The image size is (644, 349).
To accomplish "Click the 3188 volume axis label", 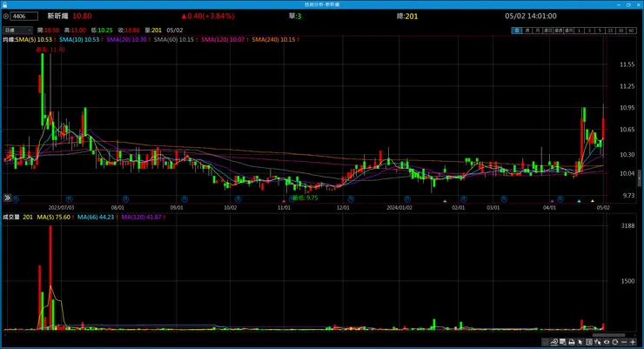I will click(628, 225).
